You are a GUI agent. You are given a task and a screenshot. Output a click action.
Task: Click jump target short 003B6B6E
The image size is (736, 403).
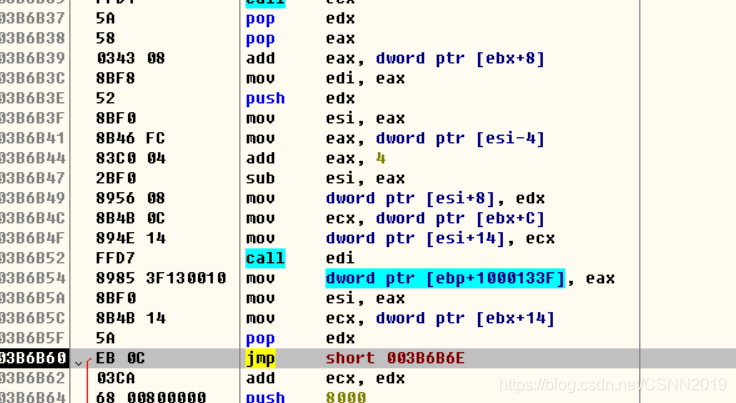[x=395, y=358]
